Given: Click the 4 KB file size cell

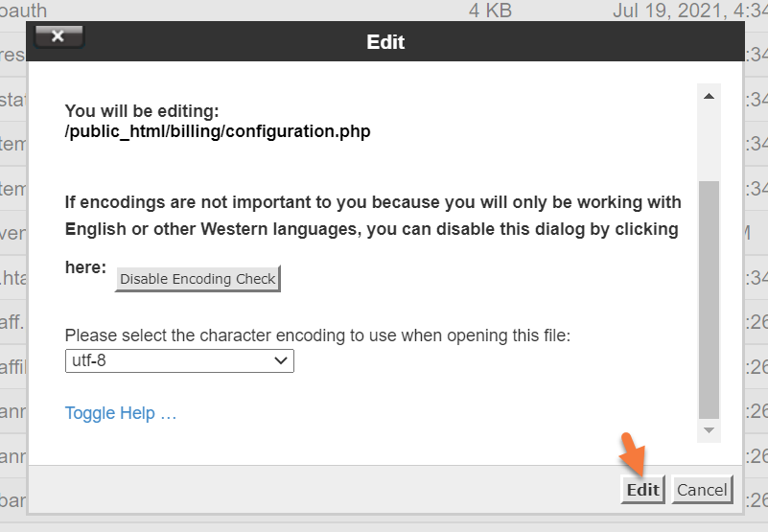Looking at the screenshot, I should click(490, 11).
